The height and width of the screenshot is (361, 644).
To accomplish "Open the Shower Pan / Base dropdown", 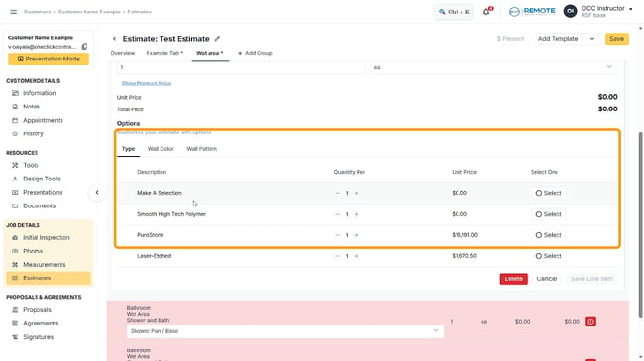I will pyautogui.click(x=285, y=331).
